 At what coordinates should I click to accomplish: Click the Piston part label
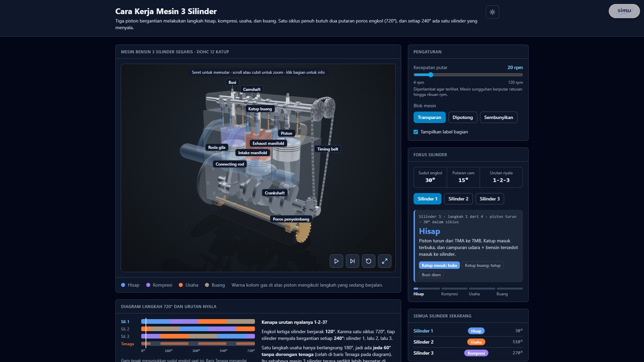[x=286, y=133]
